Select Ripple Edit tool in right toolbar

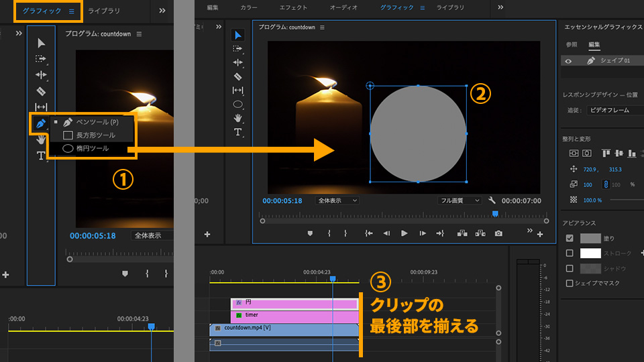tap(237, 62)
